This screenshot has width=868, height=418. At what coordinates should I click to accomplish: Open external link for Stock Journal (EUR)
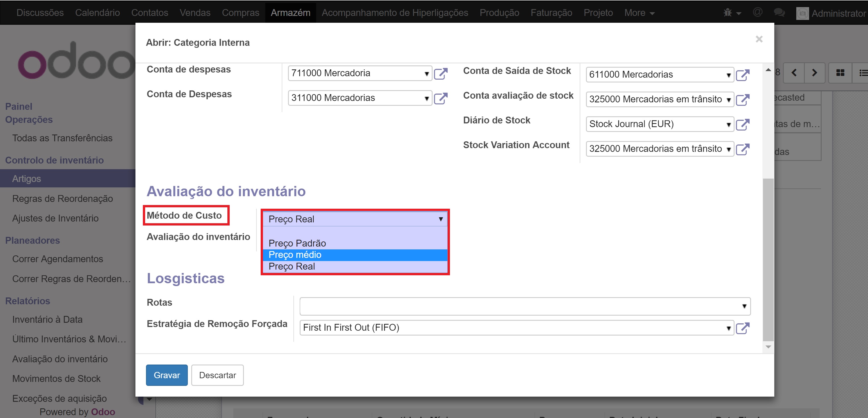tap(742, 124)
